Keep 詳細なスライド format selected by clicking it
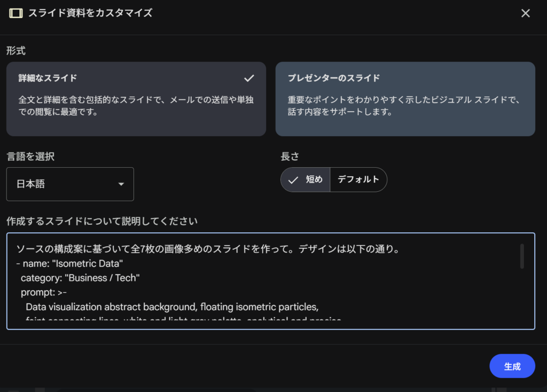547x392 pixels. pyautogui.click(x=136, y=99)
